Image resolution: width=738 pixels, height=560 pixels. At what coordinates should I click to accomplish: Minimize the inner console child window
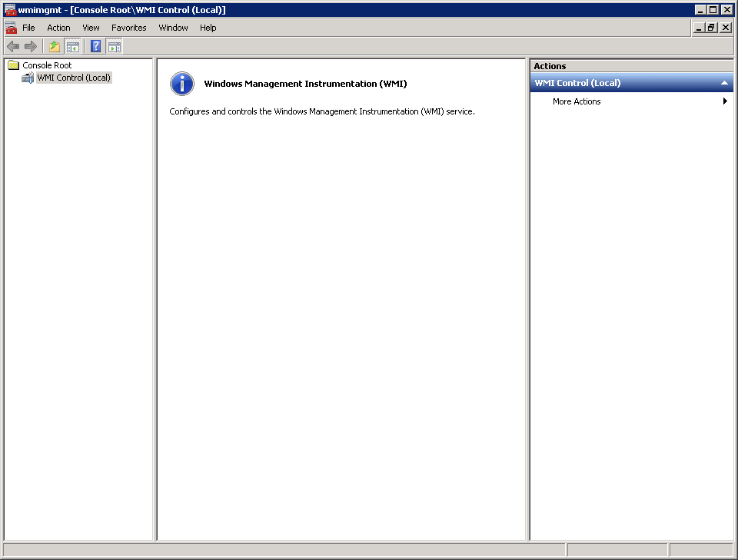pyautogui.click(x=699, y=28)
